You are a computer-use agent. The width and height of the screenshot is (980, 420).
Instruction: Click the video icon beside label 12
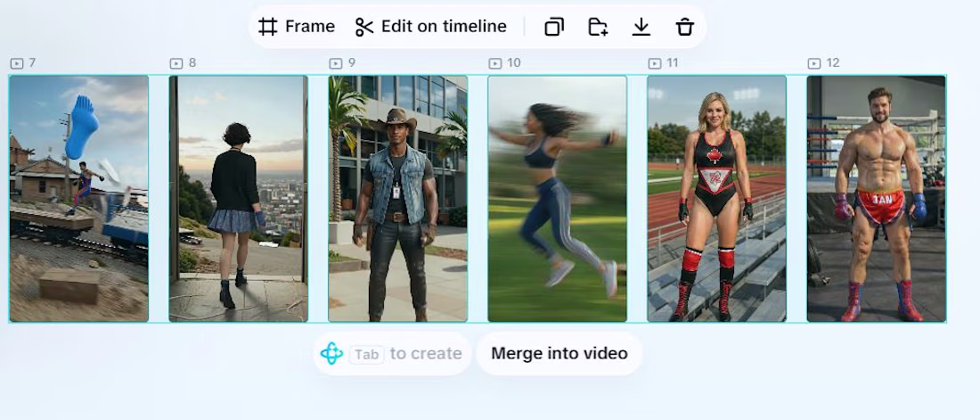click(813, 63)
